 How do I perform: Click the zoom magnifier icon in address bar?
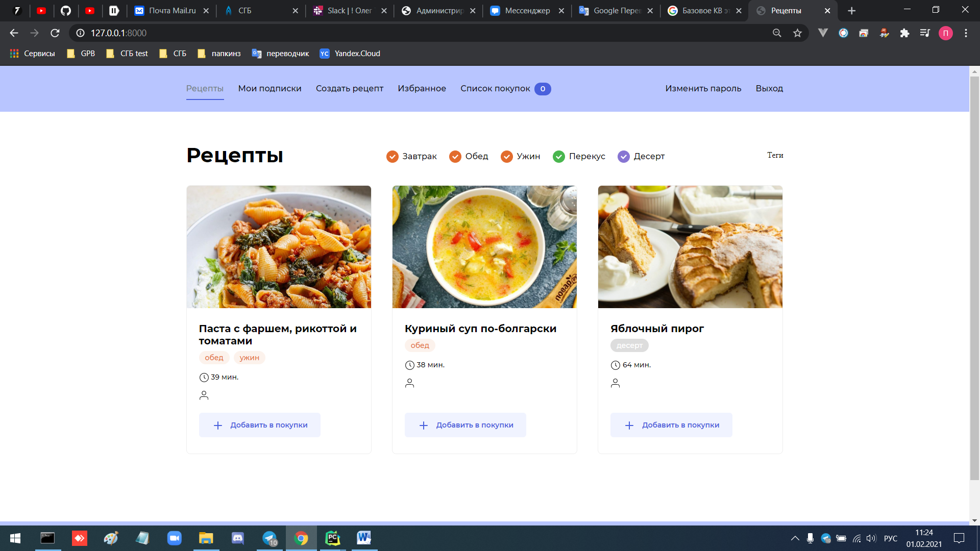[777, 33]
